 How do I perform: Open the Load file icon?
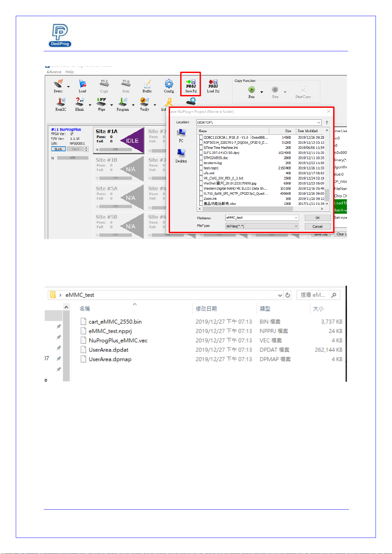click(x=82, y=84)
